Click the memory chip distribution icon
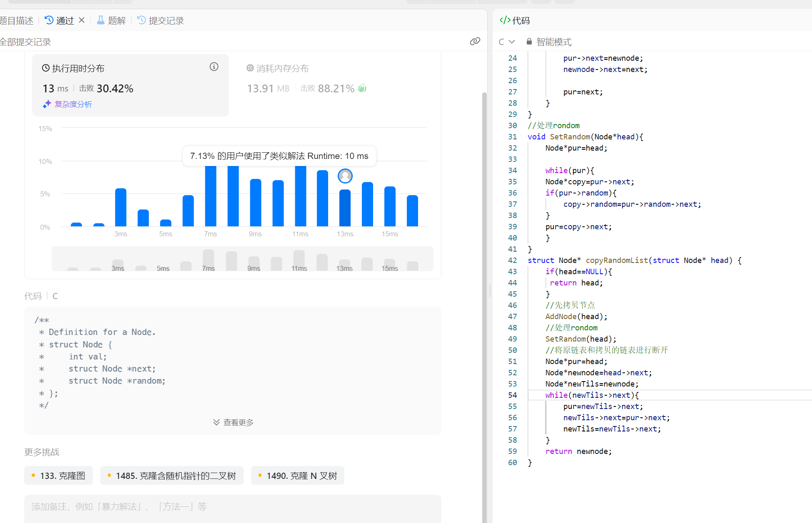The height and width of the screenshot is (523, 812). coord(250,68)
